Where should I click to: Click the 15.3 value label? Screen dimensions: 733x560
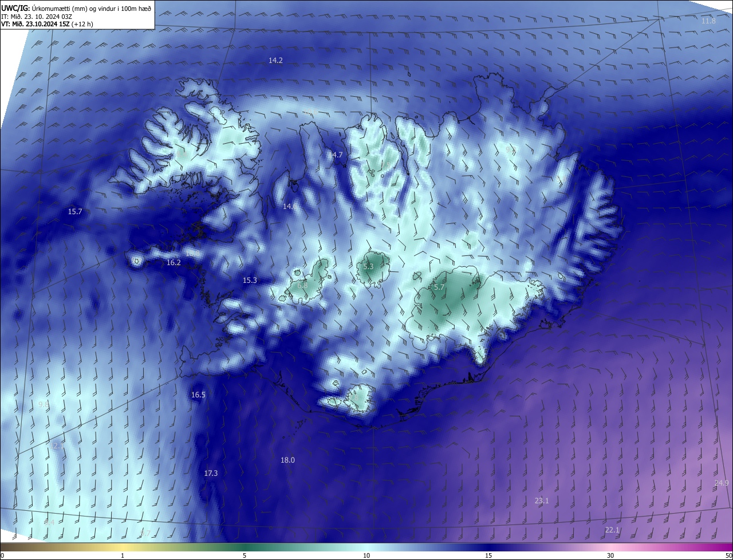pyautogui.click(x=250, y=281)
